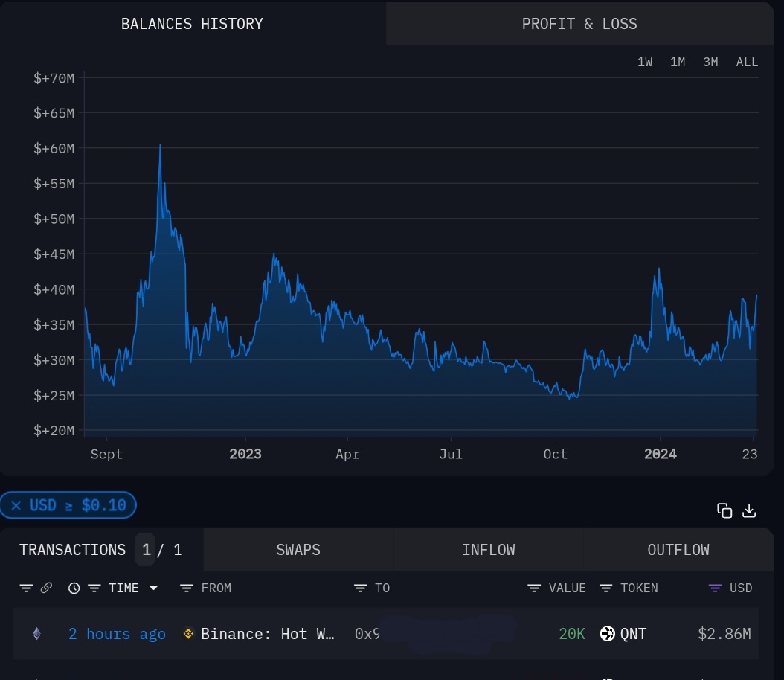Screen dimensions: 784x680
Task: Select the 1W chart timeframe
Action: 644,62
